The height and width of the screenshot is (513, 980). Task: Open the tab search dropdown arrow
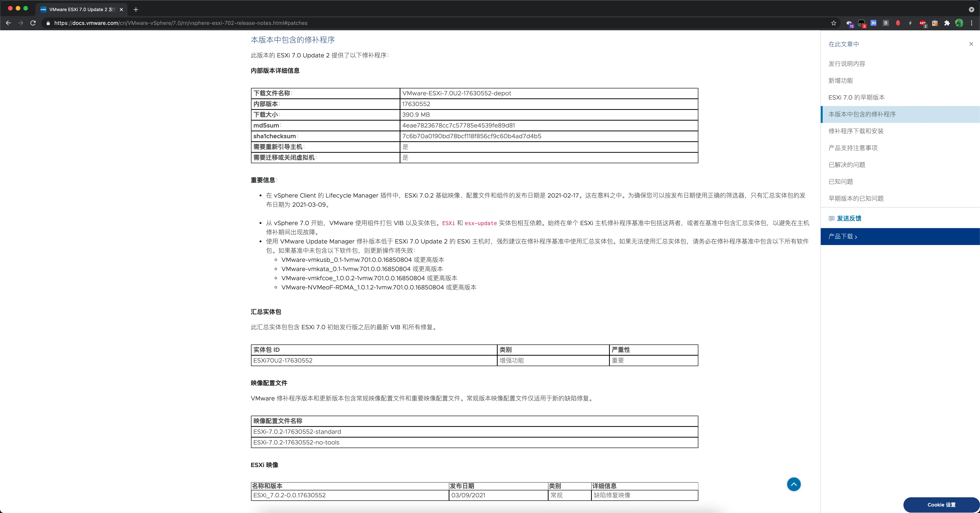tap(971, 10)
